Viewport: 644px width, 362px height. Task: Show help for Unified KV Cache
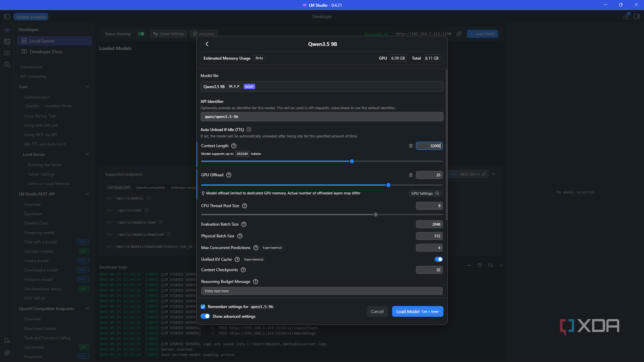pos(237,259)
